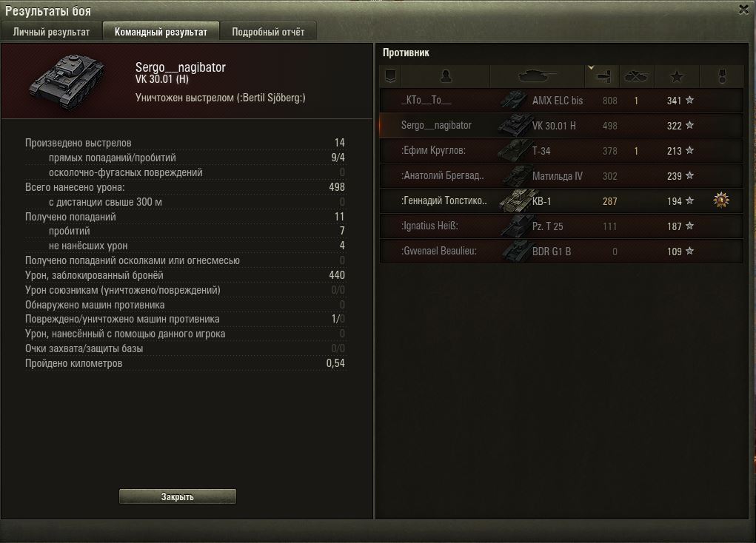Sort by medals column icon
This screenshot has height=543, width=756.
pyautogui.click(x=722, y=76)
